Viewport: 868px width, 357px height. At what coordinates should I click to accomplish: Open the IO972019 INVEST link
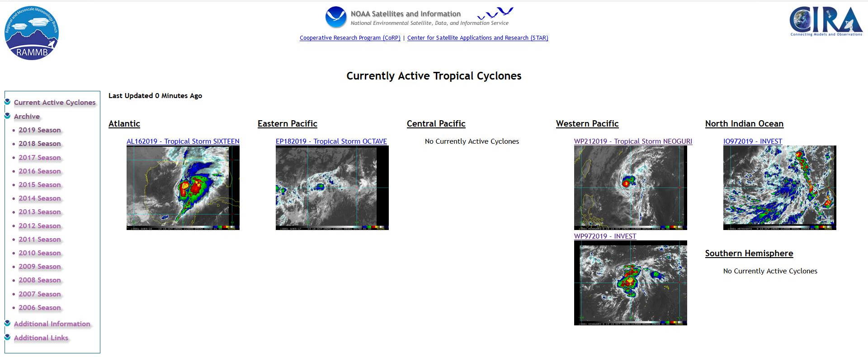tap(753, 141)
